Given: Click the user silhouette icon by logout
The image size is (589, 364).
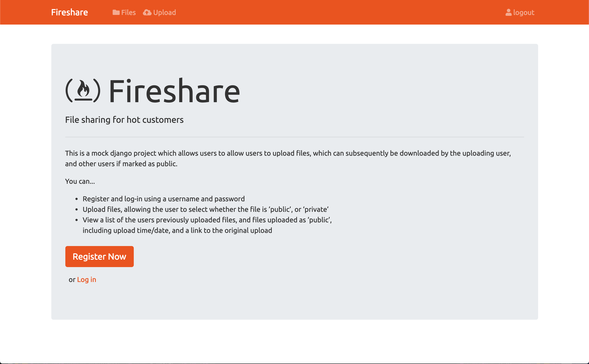Looking at the screenshot, I should click(508, 12).
